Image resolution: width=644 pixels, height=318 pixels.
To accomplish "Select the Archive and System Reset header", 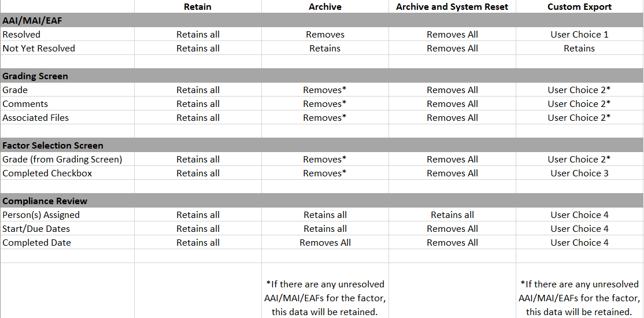I will (452, 6).
